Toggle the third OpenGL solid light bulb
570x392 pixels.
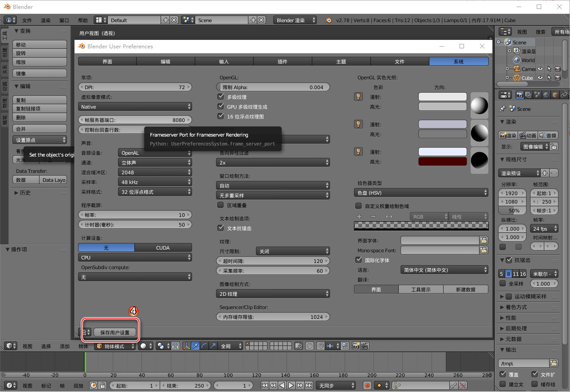[358, 152]
